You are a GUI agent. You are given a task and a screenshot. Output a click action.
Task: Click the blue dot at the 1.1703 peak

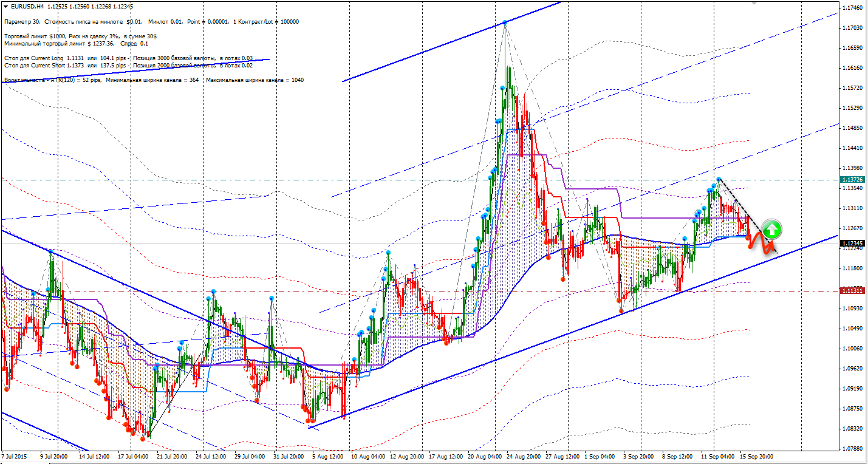coord(505,23)
